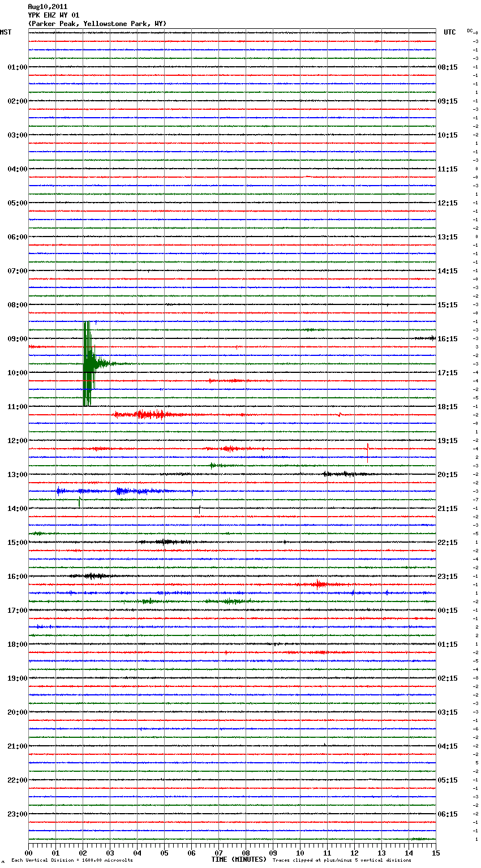
Task: Click the 09:15 UTC time label
Action: tap(448, 101)
